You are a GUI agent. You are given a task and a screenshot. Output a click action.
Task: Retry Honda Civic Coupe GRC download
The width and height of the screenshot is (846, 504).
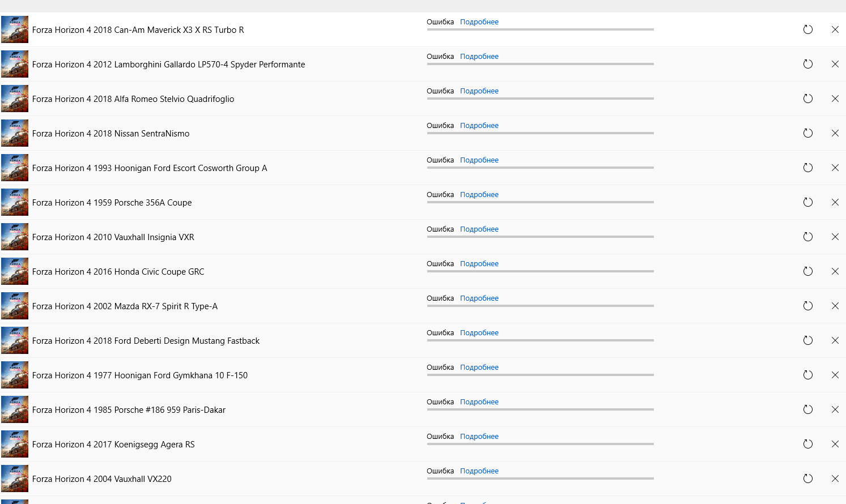808,271
